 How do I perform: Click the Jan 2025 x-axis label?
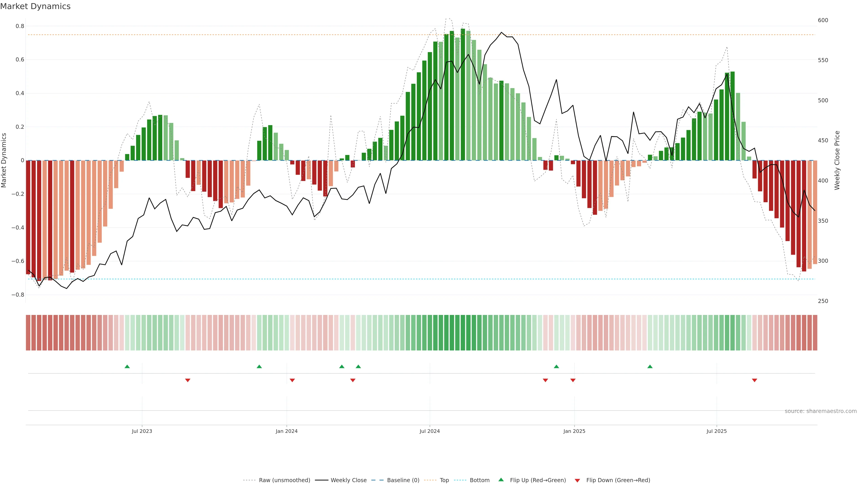coord(574,431)
